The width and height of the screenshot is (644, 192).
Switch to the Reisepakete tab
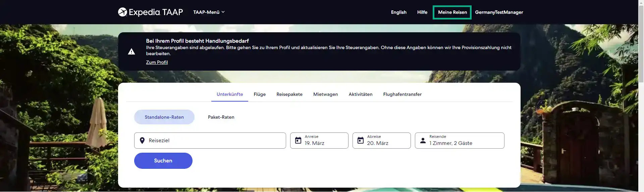point(289,94)
